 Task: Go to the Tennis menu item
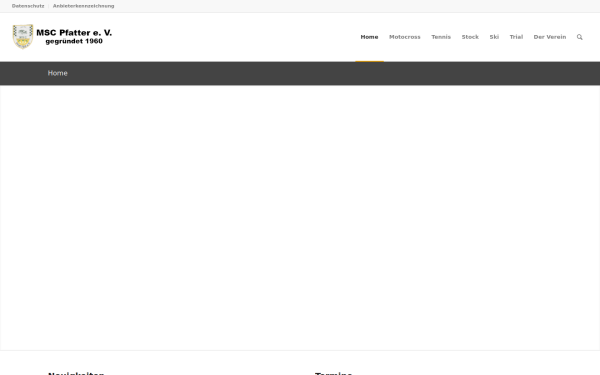441,37
